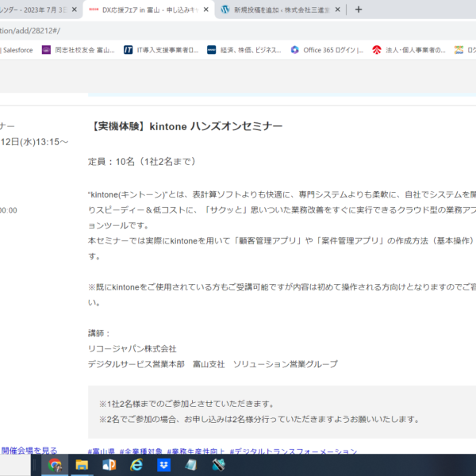The width and height of the screenshot is (476, 476).
Task: Click the 【実機体験】kintone ハンズオンセミナー heading
Action: pos(186,126)
